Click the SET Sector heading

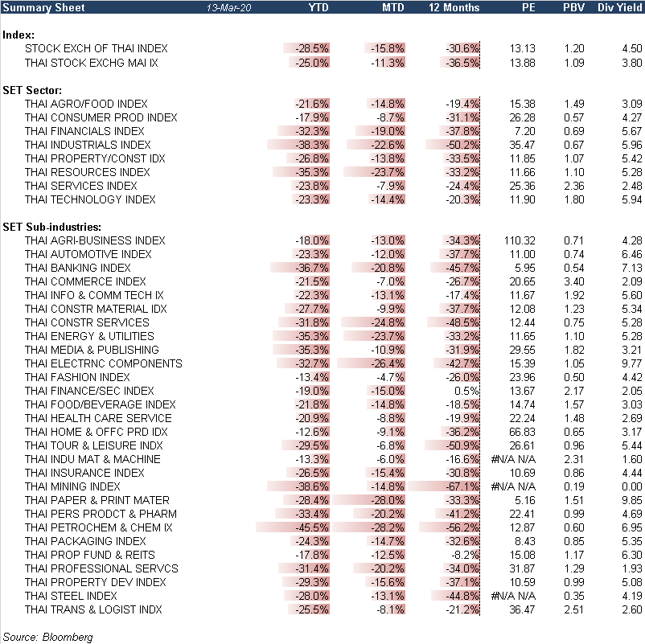[x=32, y=90]
